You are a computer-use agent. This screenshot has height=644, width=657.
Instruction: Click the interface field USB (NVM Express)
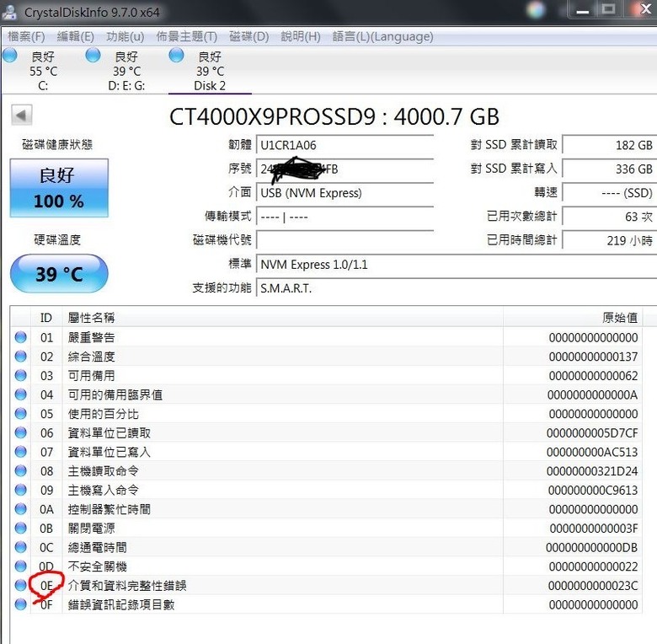click(345, 193)
